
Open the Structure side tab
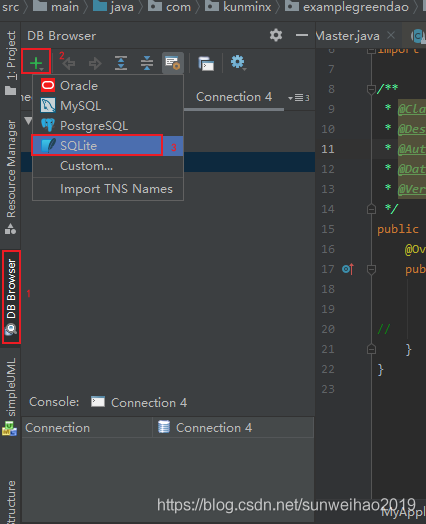(11, 501)
